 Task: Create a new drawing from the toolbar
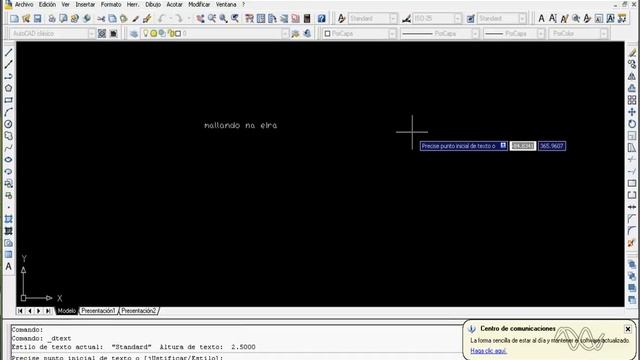click(x=14, y=18)
